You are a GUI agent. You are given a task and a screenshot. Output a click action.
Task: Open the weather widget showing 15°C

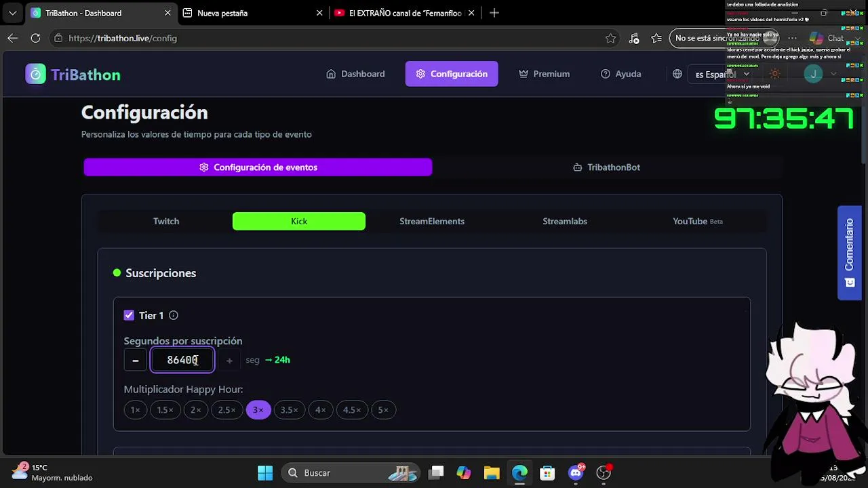click(x=52, y=472)
